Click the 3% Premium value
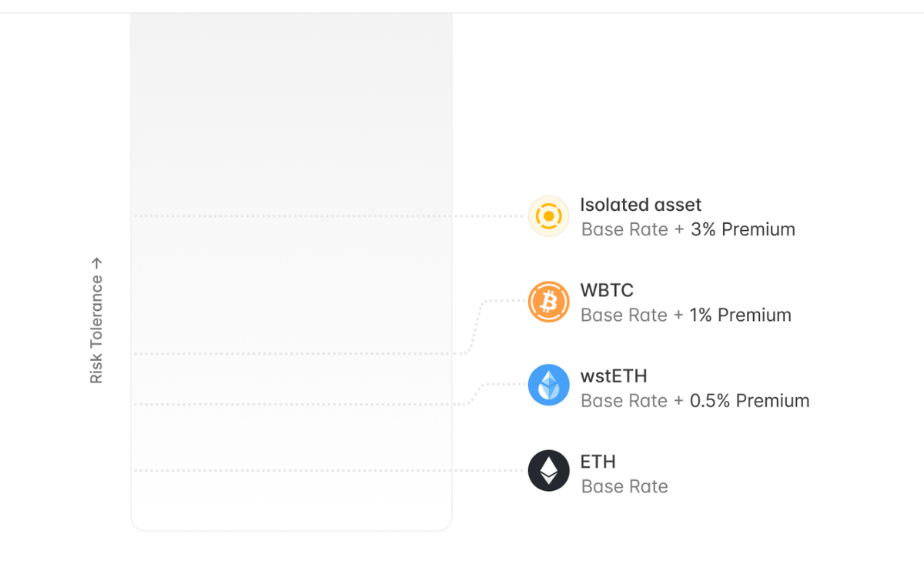The width and height of the screenshot is (924, 574). (x=742, y=229)
